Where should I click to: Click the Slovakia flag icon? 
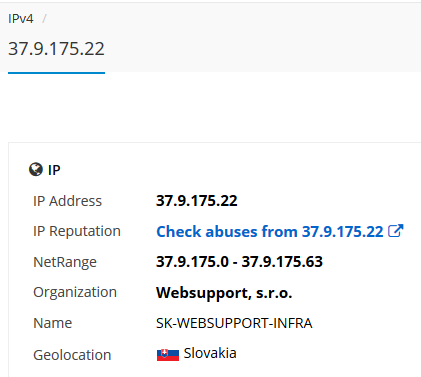[168, 355]
